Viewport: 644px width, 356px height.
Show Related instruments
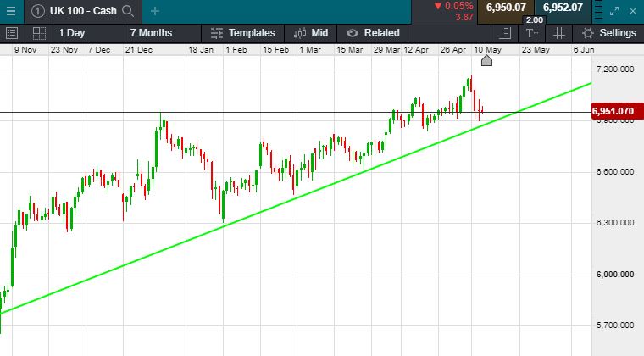click(373, 33)
